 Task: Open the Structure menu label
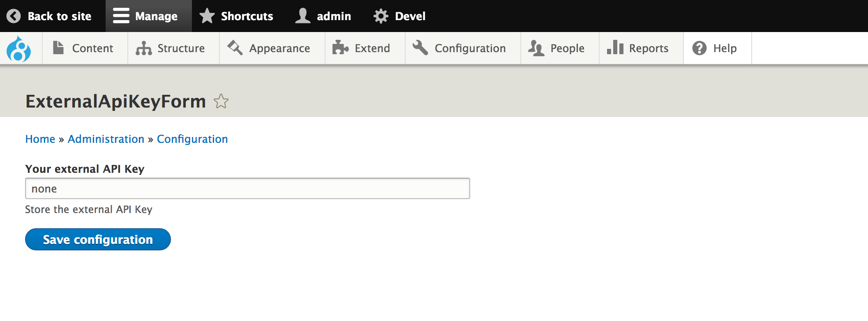(x=181, y=48)
